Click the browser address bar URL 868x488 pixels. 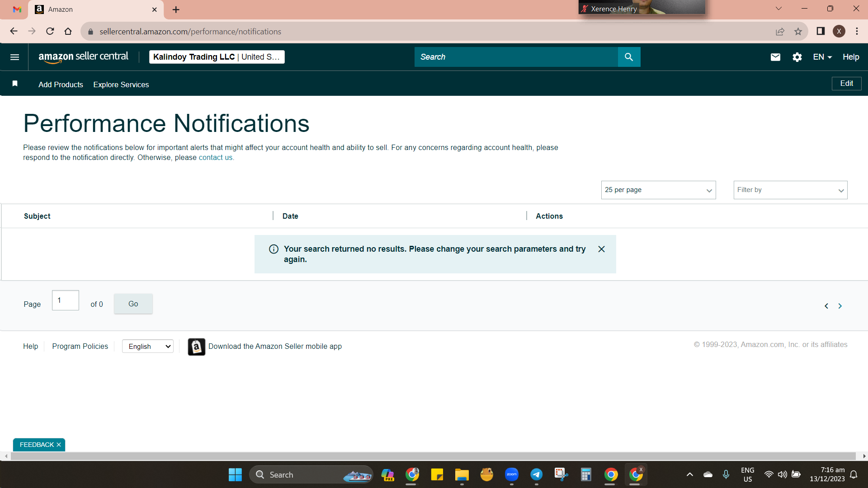(190, 32)
